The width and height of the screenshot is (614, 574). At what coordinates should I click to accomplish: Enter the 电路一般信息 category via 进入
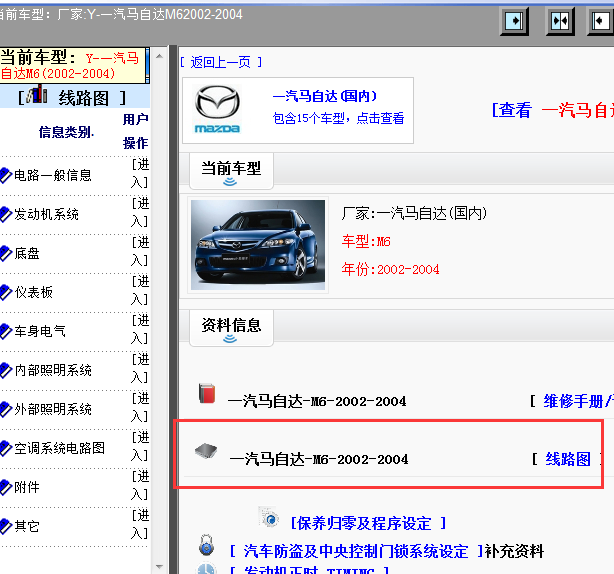point(140,173)
